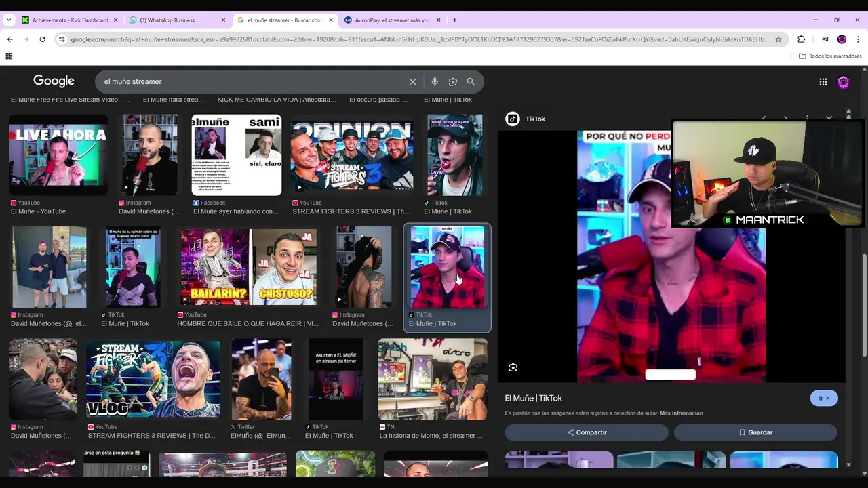Open Más información copyright link

[681, 413]
